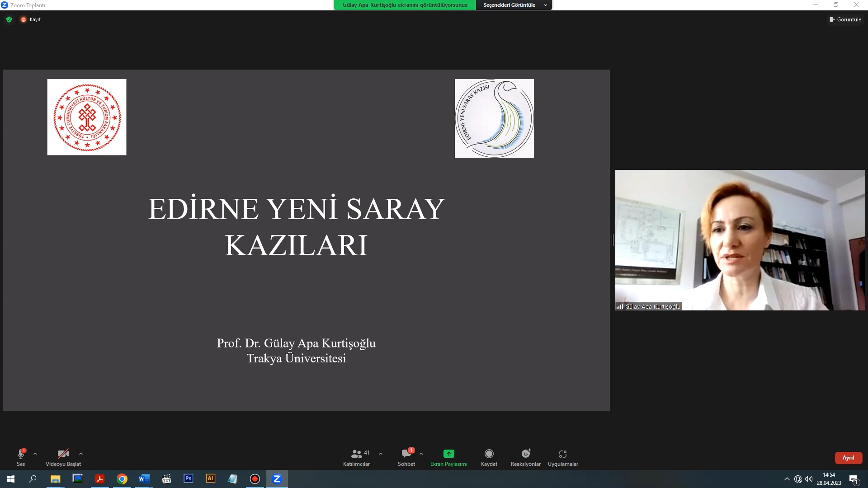
Task: Click the divider handle beside shared screen
Action: click(613, 240)
